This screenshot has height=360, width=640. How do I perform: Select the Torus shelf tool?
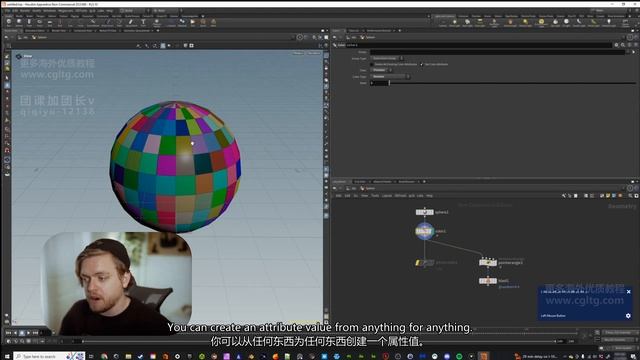[x=39, y=22]
